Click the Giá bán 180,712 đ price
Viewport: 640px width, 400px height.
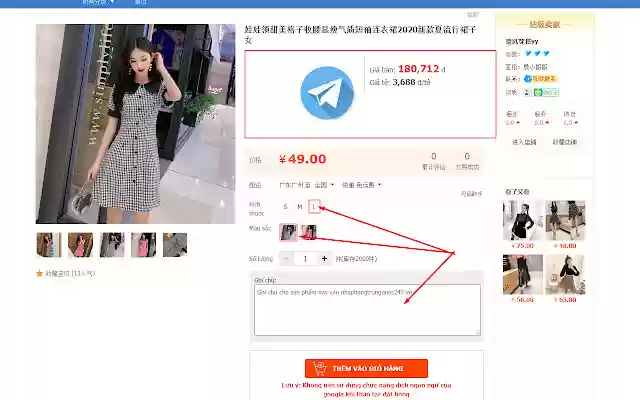(407, 69)
